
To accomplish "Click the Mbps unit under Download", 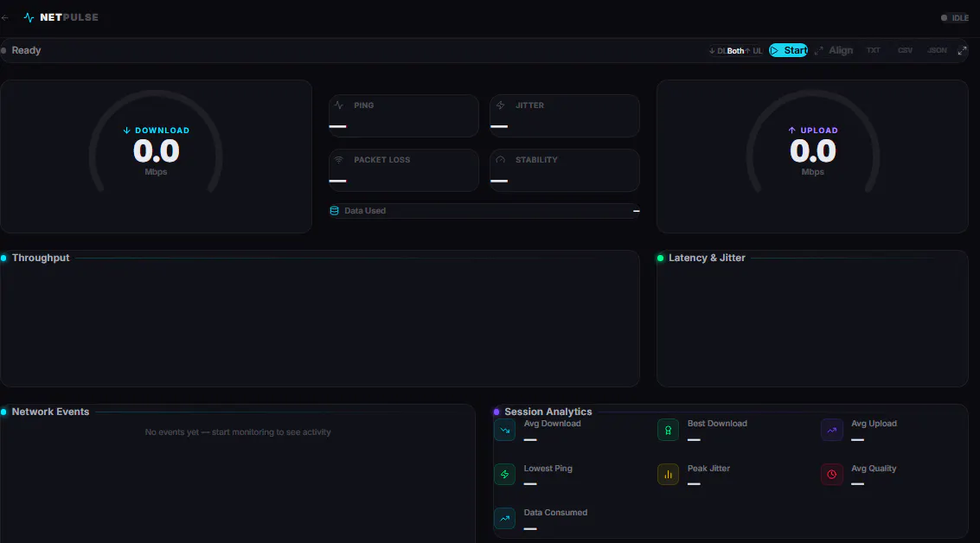I will click(156, 172).
